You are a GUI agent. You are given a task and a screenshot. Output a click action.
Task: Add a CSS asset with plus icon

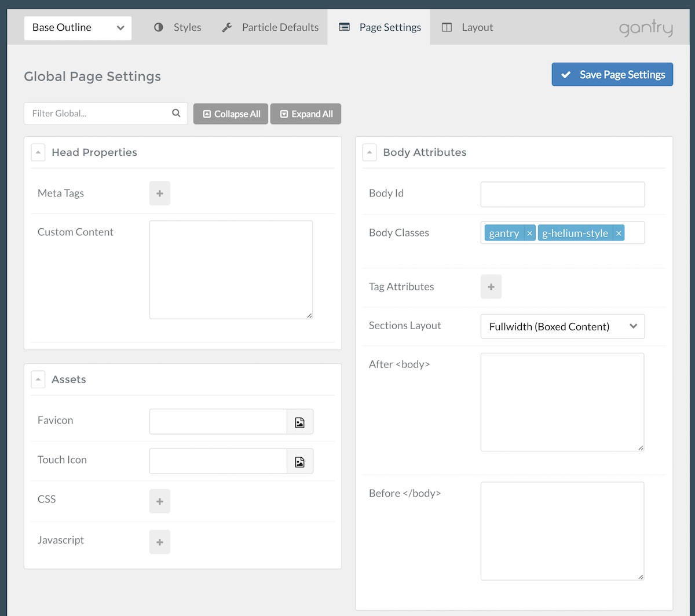160,501
